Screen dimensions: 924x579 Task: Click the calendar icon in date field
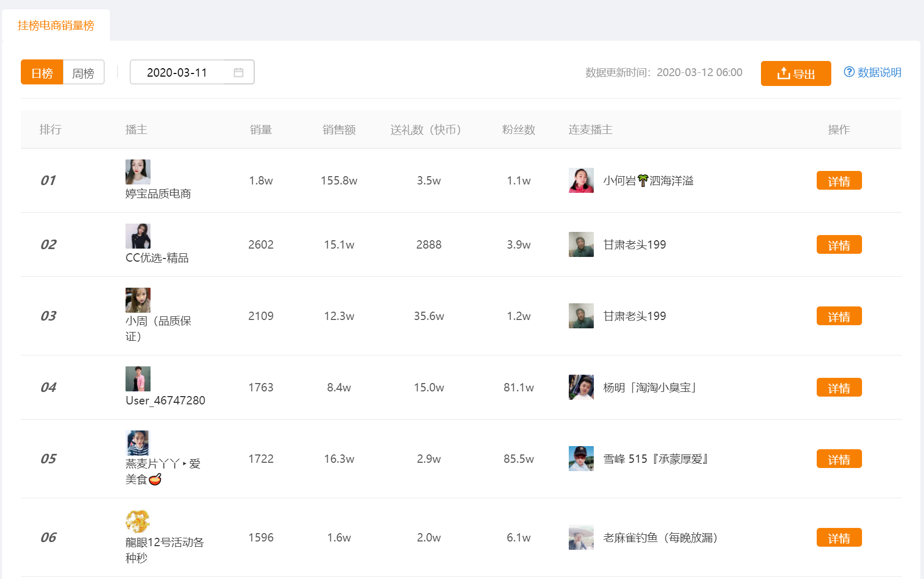239,72
